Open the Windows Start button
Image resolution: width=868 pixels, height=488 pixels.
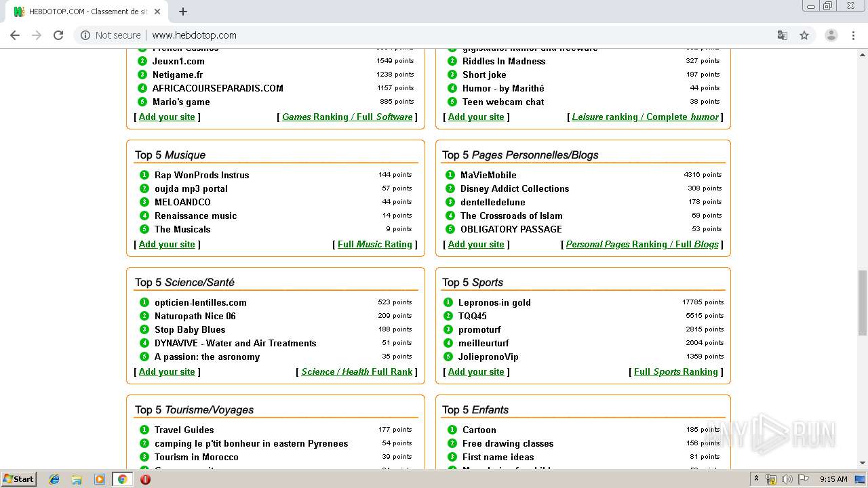click(19, 479)
